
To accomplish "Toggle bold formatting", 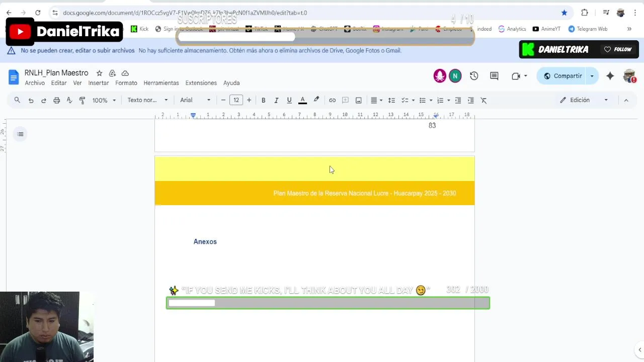I will [x=263, y=100].
